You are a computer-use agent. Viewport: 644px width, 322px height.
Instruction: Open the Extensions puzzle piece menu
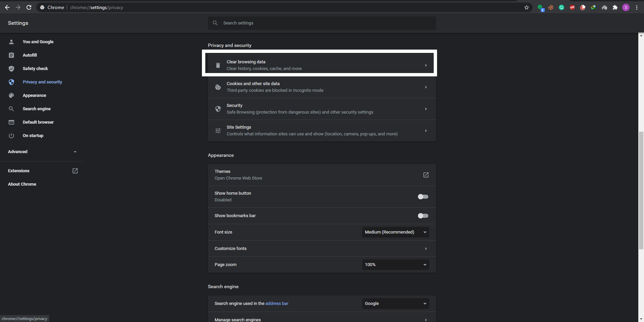click(x=615, y=7)
